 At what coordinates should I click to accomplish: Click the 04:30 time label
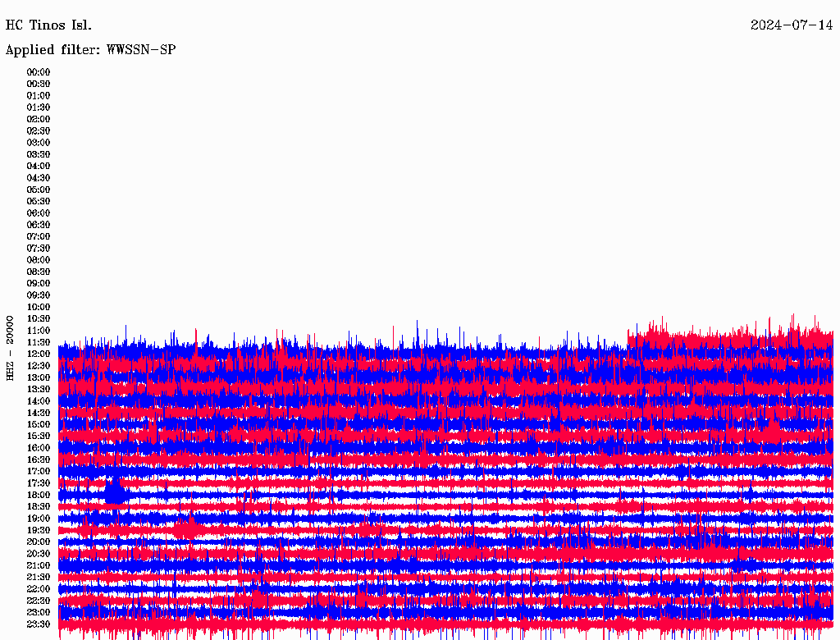coord(39,177)
